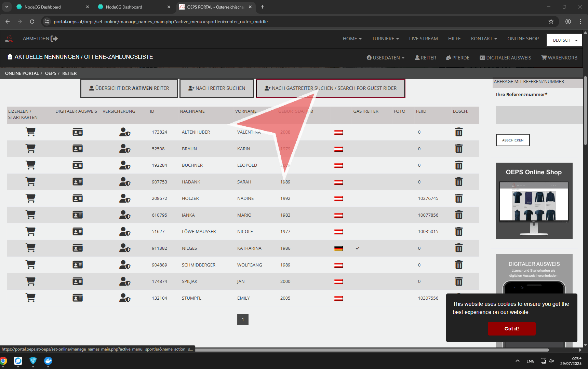Toggle Gastreiter checkmark for NILGES

point(357,248)
